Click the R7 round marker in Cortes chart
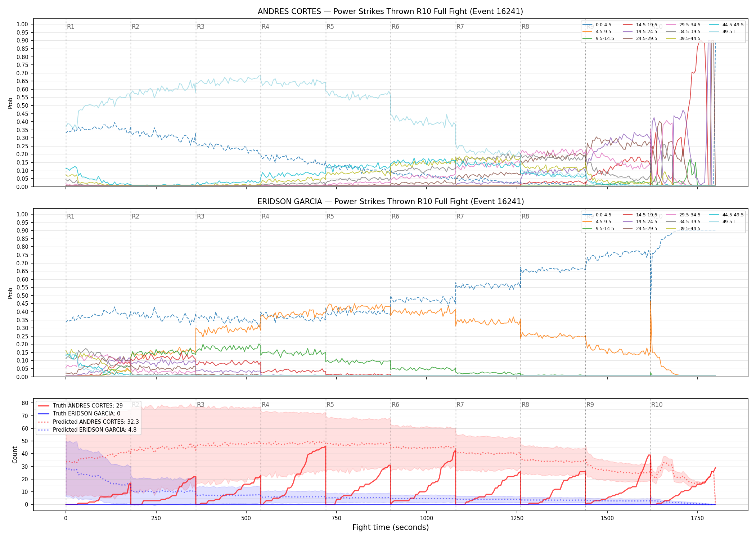Image resolution: width=756 pixels, height=540 pixels. [x=460, y=27]
